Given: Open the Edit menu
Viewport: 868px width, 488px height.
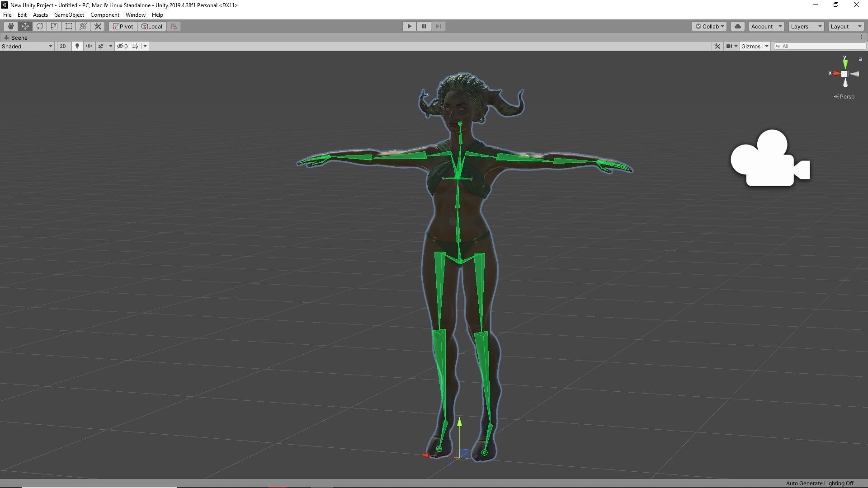Looking at the screenshot, I should [22, 14].
